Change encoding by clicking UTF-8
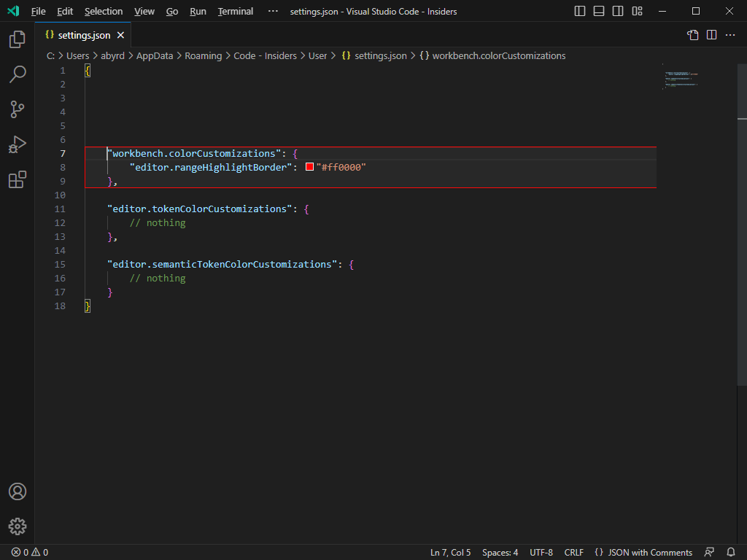This screenshot has width=747, height=560. pos(541,552)
